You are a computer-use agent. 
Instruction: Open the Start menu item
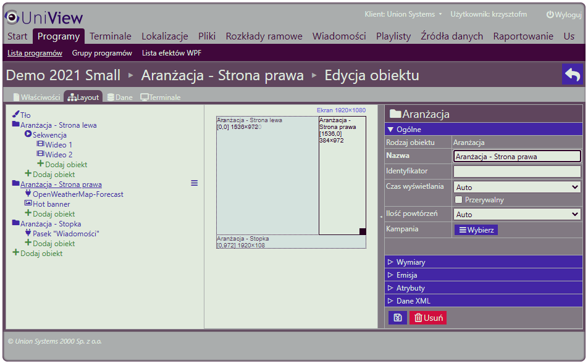(x=17, y=36)
